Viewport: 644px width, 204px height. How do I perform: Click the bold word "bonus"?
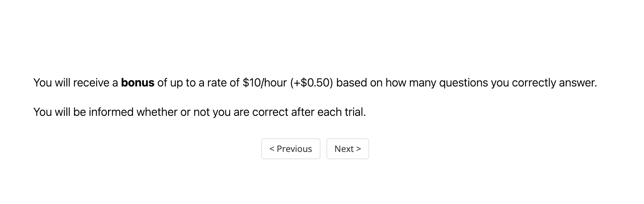tap(137, 83)
